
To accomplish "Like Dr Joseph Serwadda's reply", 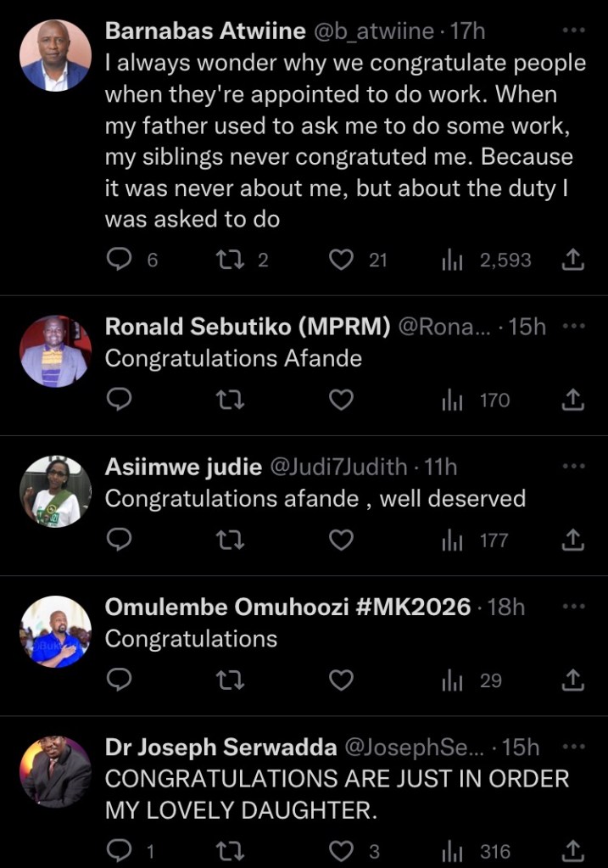I will coord(341,851).
